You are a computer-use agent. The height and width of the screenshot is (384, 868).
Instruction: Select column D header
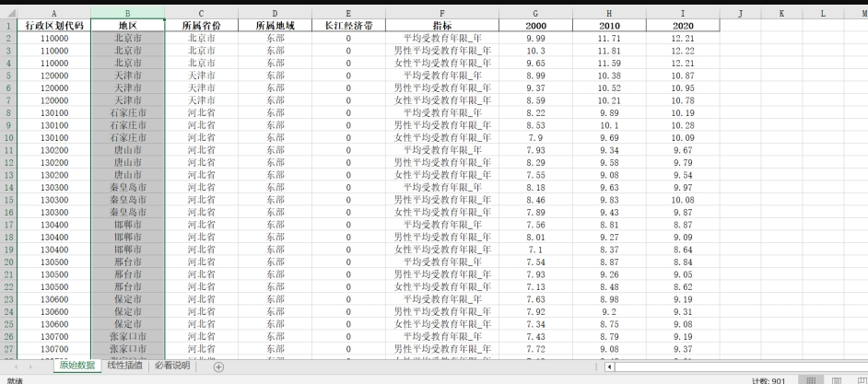click(276, 13)
